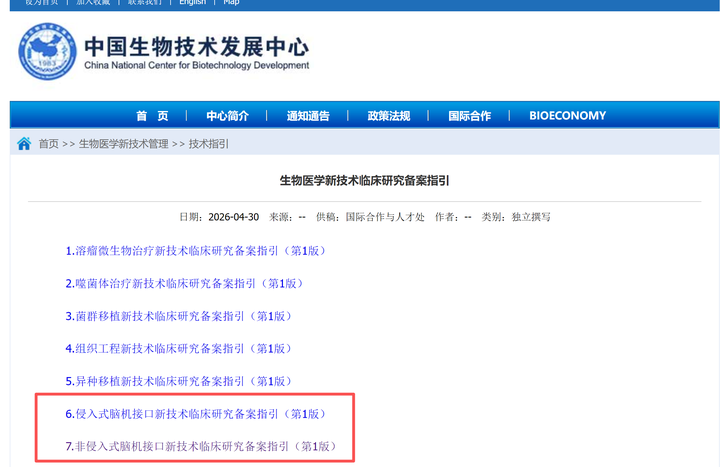This screenshot has width=720, height=467.
Task: Open the 国际合作 navigation menu item
Action: click(x=469, y=116)
